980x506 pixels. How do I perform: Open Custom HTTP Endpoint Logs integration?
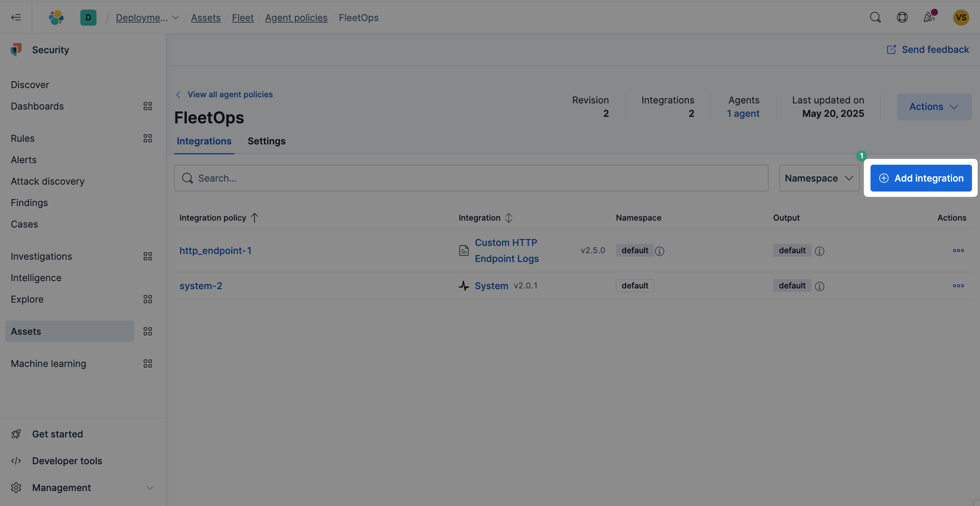(x=506, y=251)
